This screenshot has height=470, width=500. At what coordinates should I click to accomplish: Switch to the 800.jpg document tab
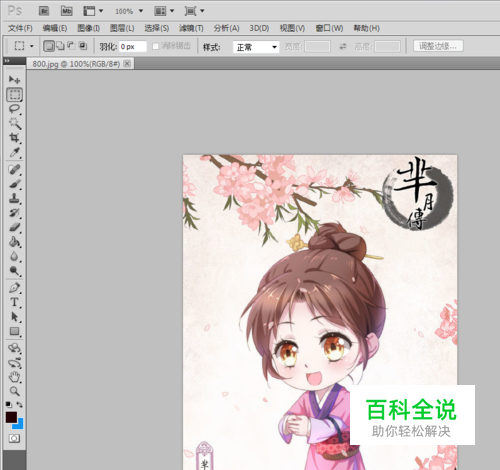pyautogui.click(x=76, y=64)
